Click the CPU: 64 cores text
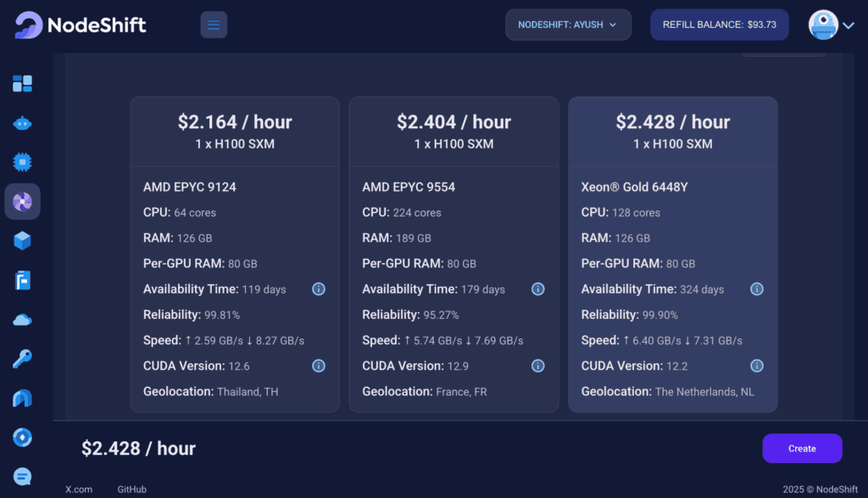The height and width of the screenshot is (498, 868). [x=180, y=213]
